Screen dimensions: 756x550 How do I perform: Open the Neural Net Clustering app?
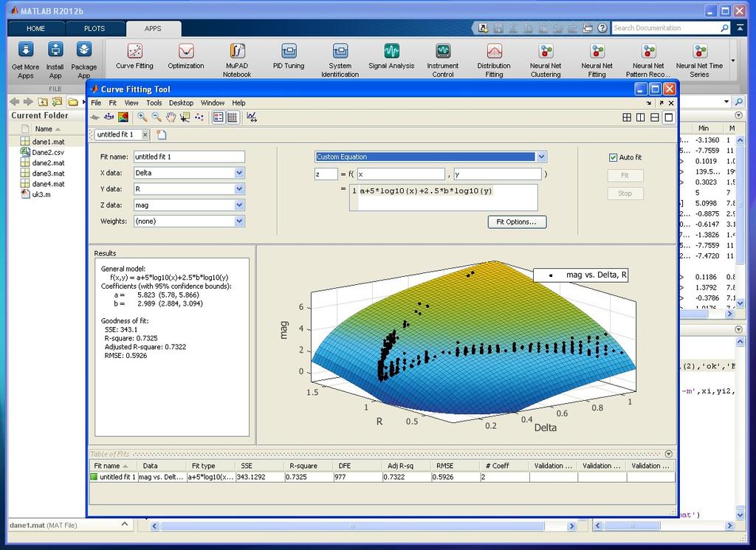[x=546, y=61]
